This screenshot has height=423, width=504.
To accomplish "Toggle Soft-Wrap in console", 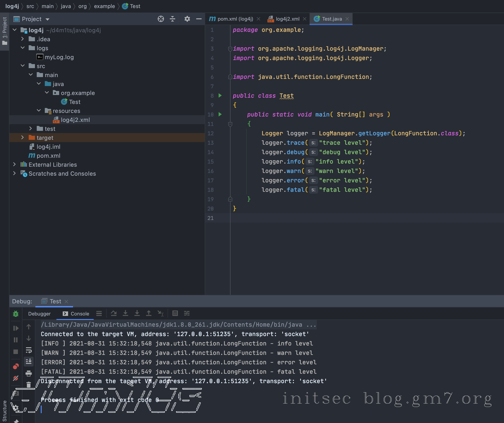I will pos(29,350).
